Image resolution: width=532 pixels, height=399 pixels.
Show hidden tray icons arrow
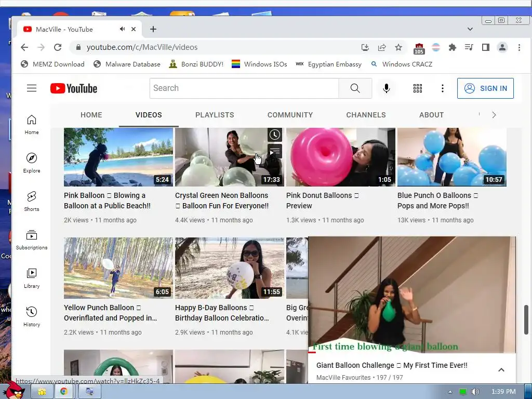450,392
